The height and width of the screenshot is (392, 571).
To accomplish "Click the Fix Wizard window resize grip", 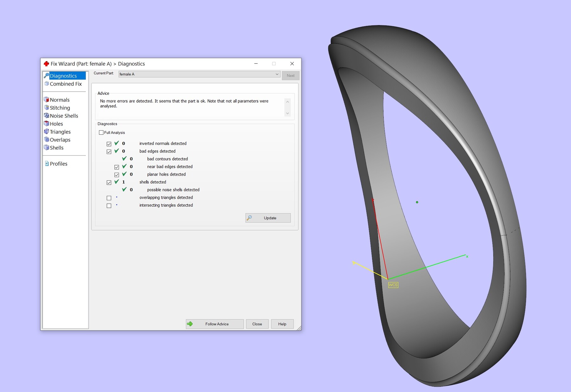I will click(299, 328).
